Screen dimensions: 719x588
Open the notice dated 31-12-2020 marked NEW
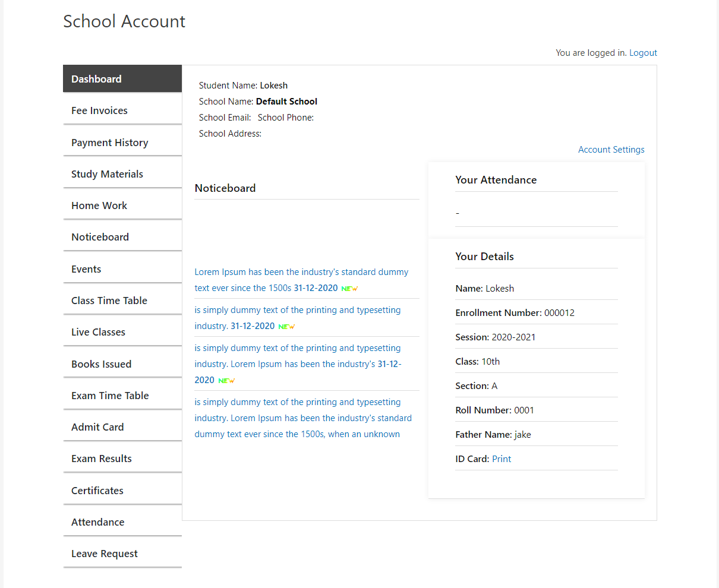301,280
